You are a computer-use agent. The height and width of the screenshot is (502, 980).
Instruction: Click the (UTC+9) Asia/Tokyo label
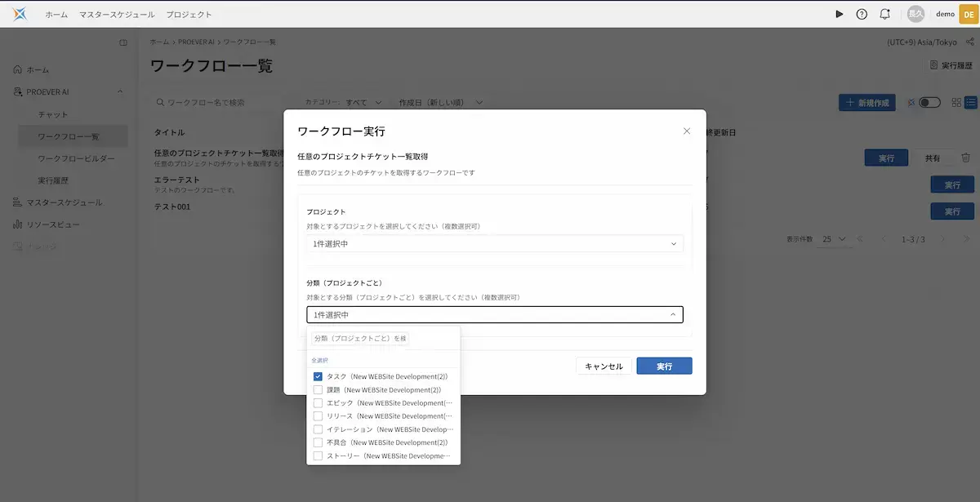(921, 42)
